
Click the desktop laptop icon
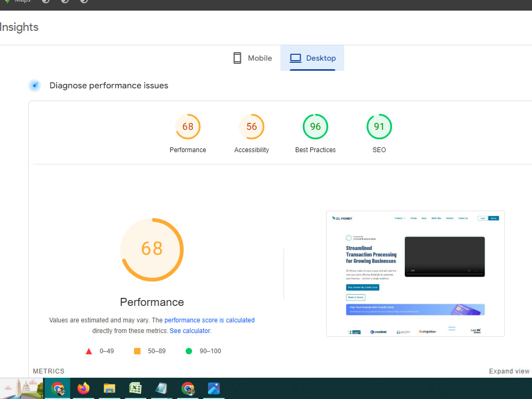295,58
